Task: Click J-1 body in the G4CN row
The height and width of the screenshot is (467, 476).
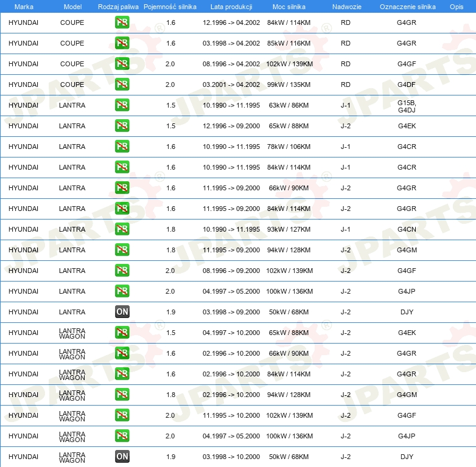Action: pyautogui.click(x=346, y=229)
